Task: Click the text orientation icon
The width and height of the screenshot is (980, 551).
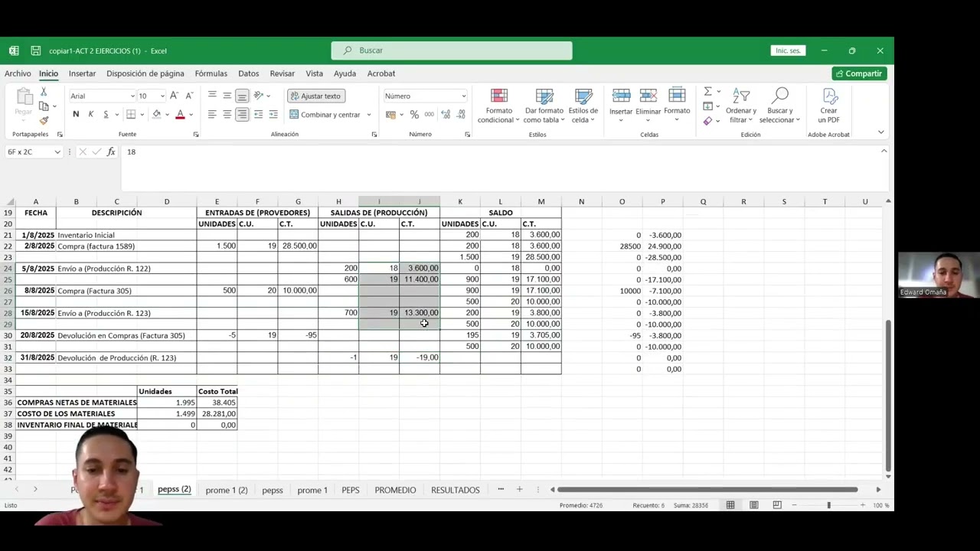Action: (x=259, y=96)
